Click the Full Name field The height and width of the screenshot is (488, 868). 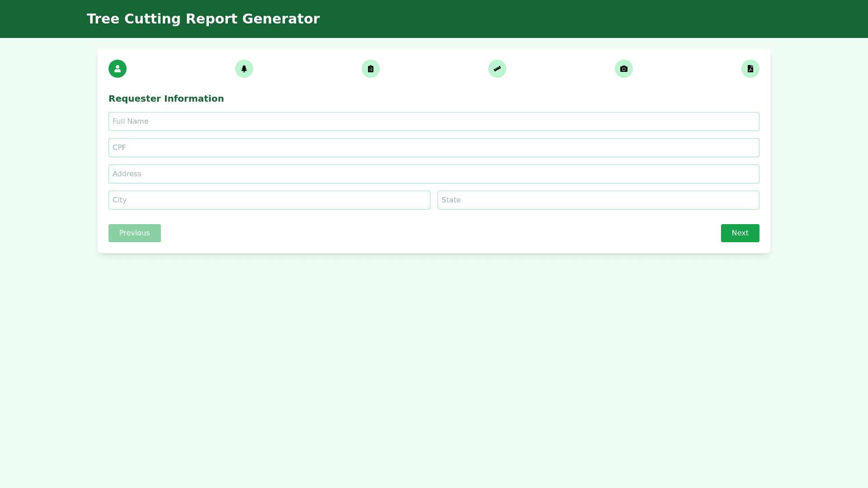tap(434, 122)
